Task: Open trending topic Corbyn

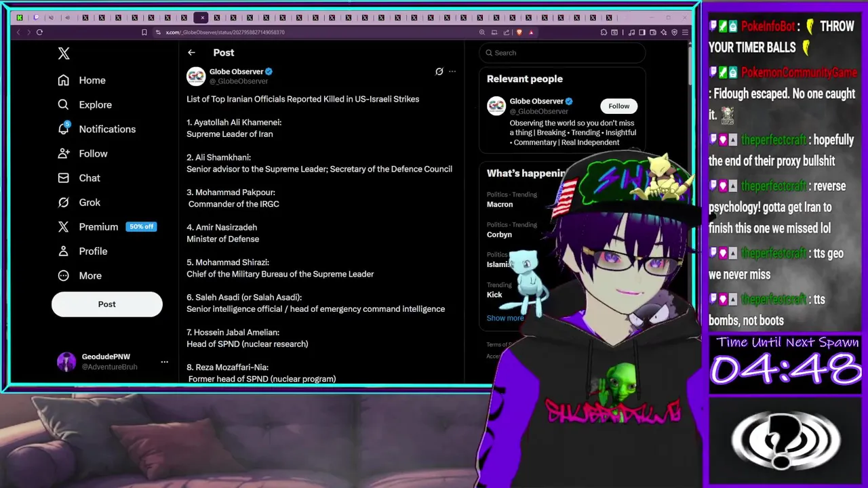Action: tap(499, 235)
